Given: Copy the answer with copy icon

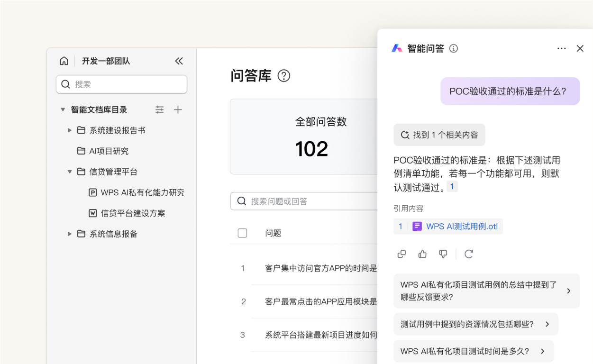Looking at the screenshot, I should pyautogui.click(x=401, y=254).
